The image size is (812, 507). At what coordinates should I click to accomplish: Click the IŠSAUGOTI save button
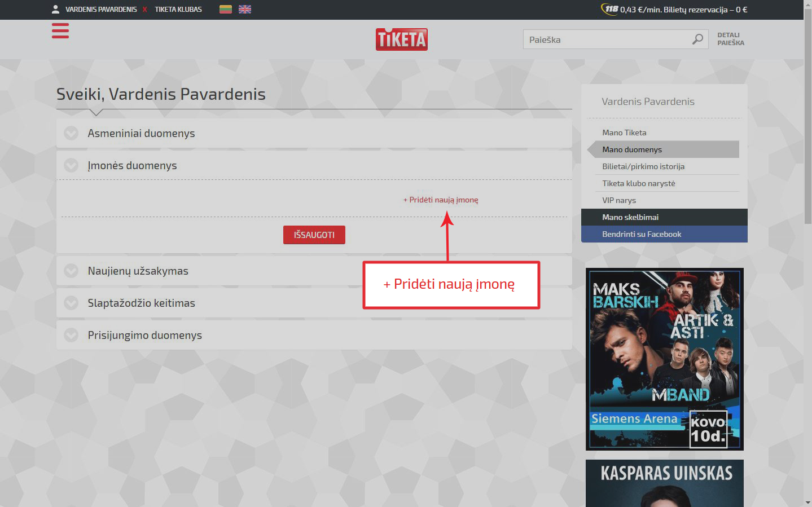[x=314, y=235]
